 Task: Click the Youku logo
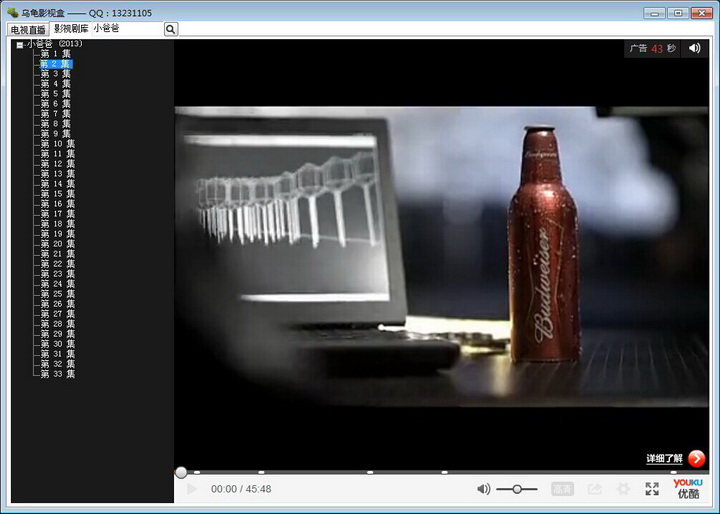[688, 489]
